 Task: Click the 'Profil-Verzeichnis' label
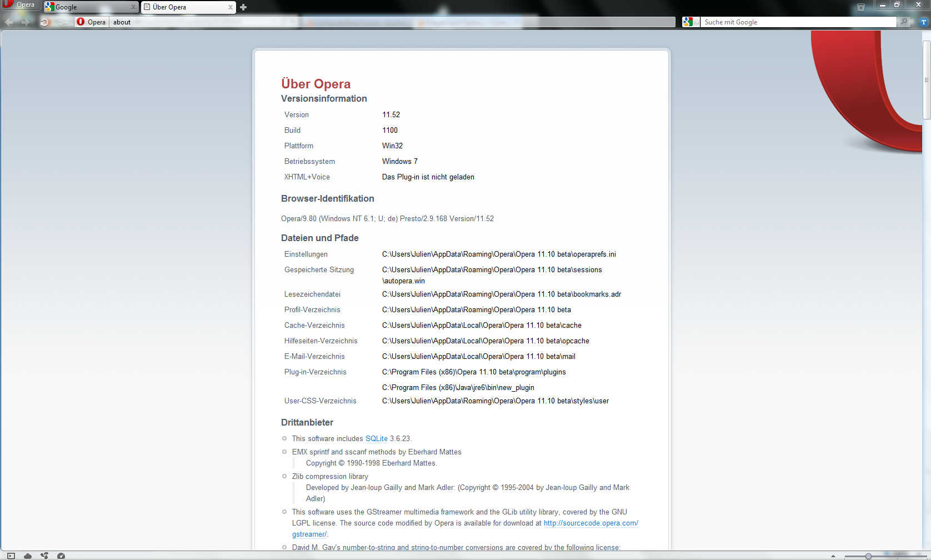click(312, 310)
